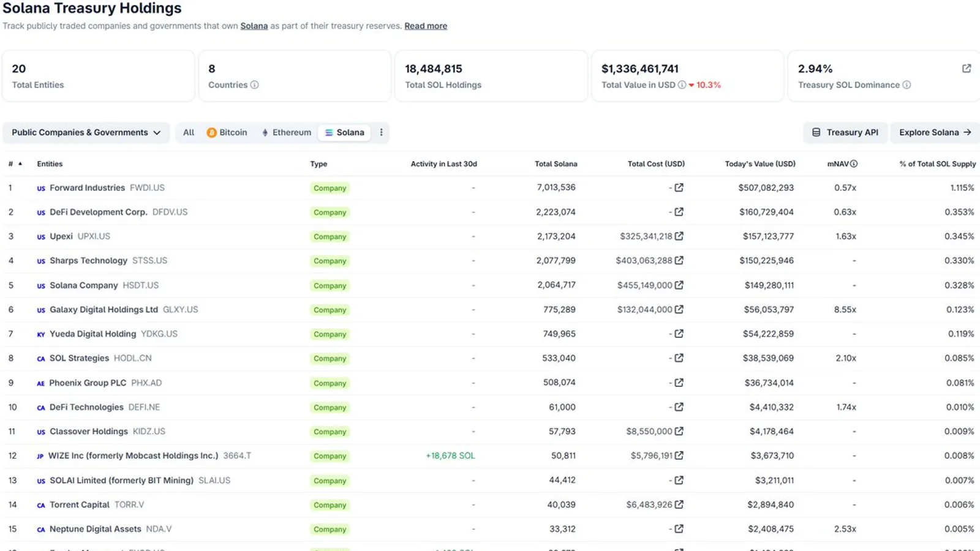Open cost source link for Classover Holdings
Image resolution: width=980 pixels, height=551 pixels.
(679, 432)
